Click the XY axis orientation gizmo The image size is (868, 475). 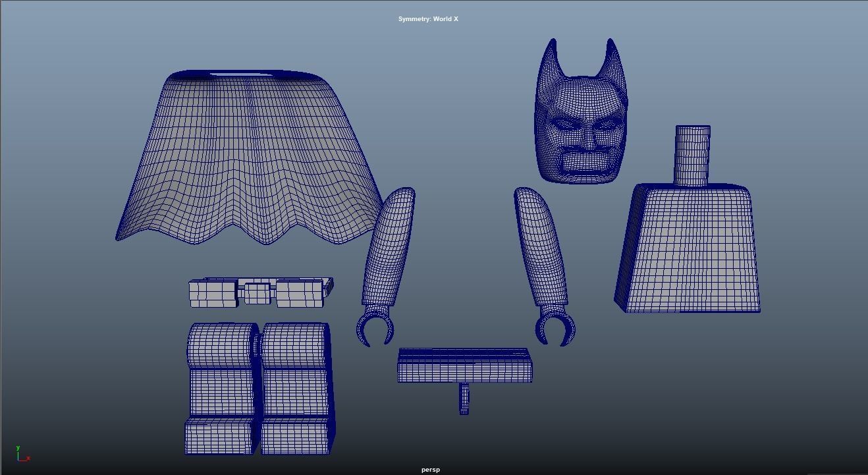click(x=23, y=454)
